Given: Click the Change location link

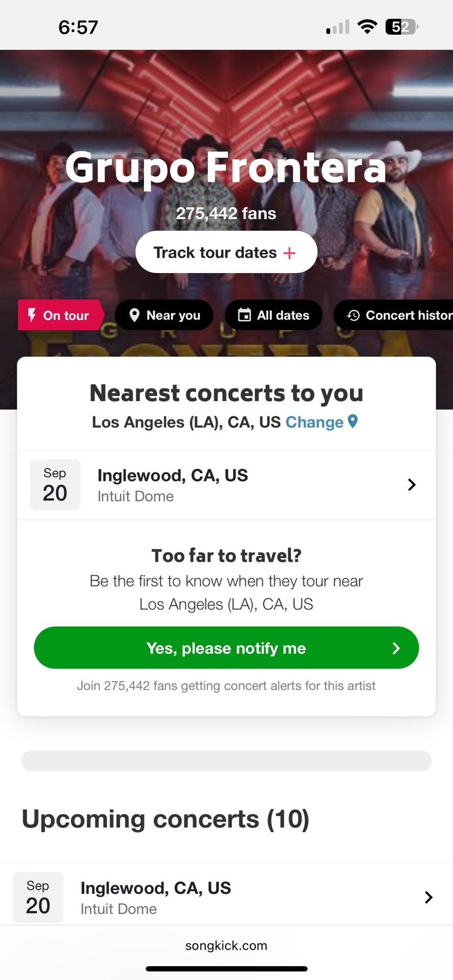Looking at the screenshot, I should point(314,422).
